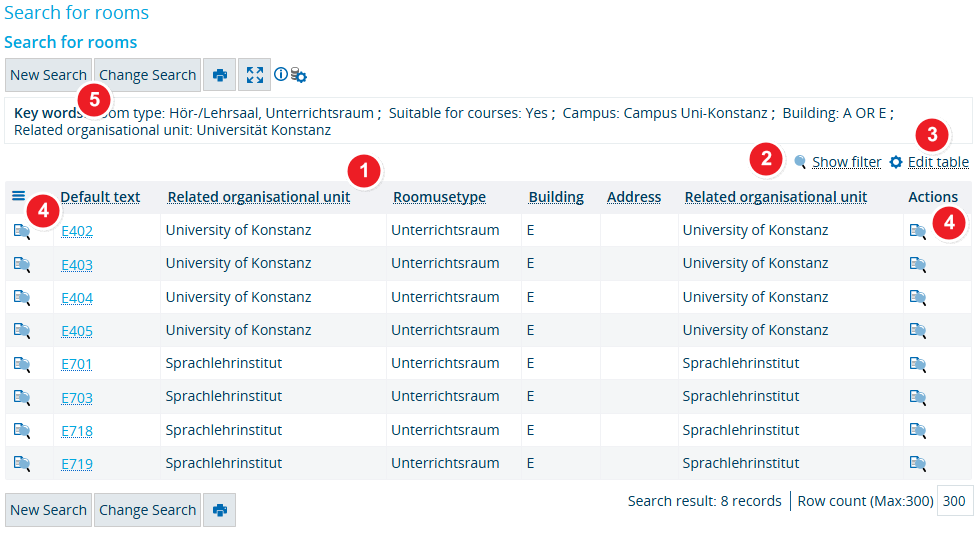Click the bottom New Search button
The image size is (978, 533).
(x=49, y=511)
